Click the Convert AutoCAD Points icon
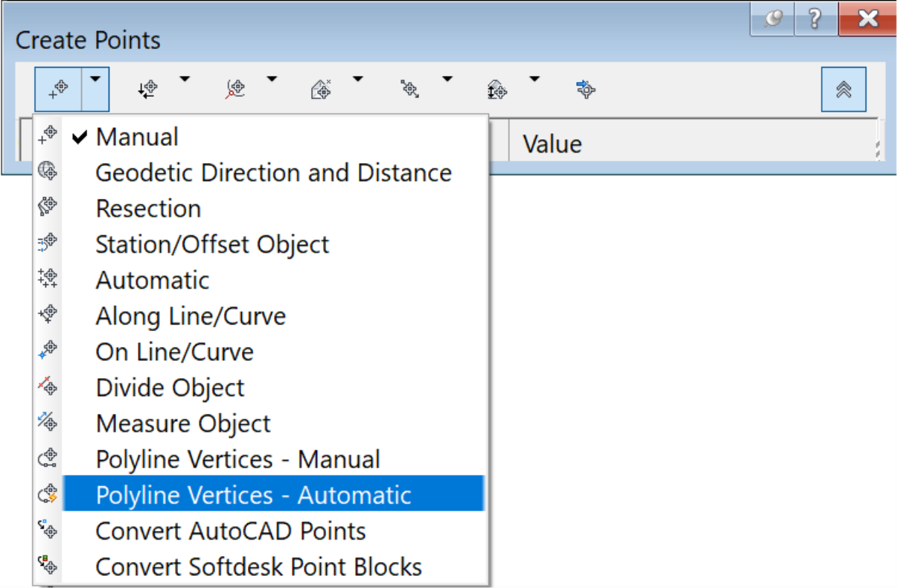This screenshot has width=897, height=588. (x=48, y=529)
